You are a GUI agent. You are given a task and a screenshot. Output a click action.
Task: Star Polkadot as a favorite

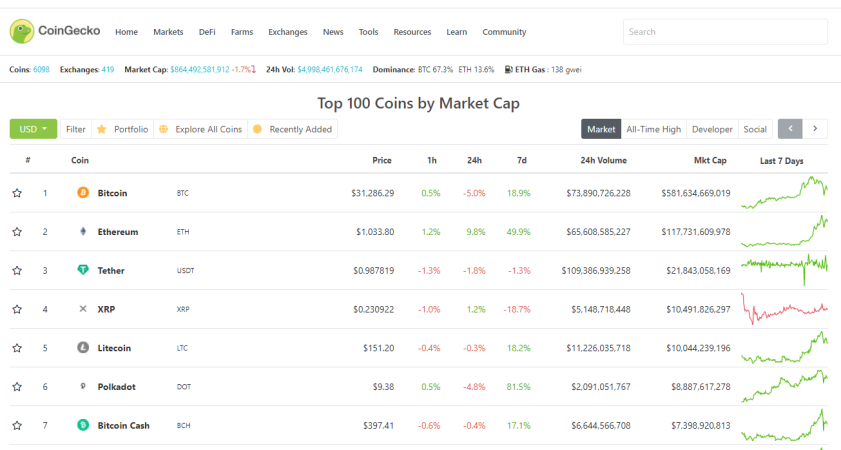[x=17, y=387]
